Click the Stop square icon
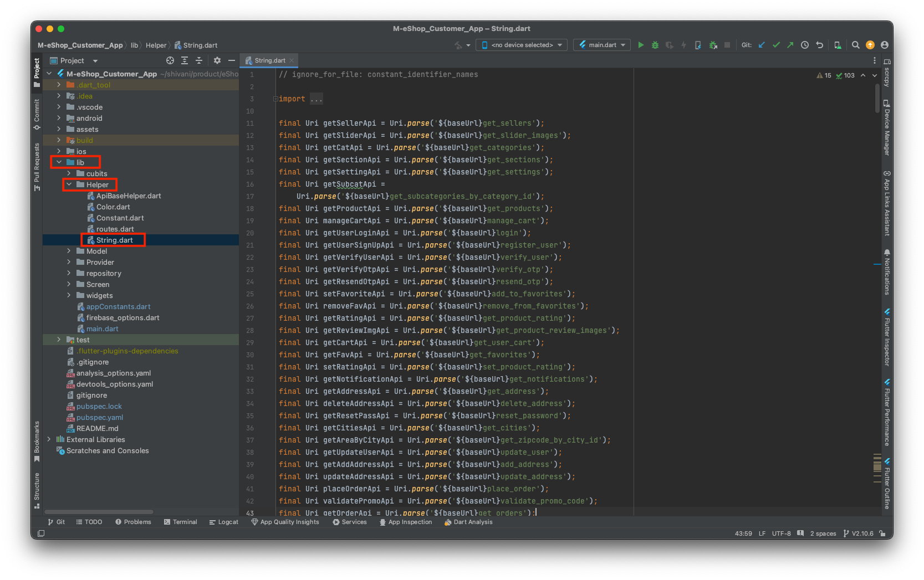The width and height of the screenshot is (924, 580). point(727,45)
